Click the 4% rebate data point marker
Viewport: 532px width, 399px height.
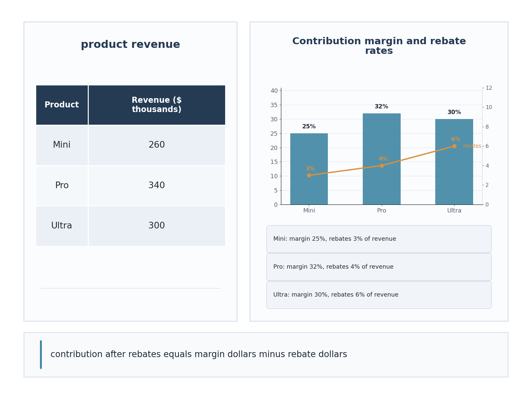[x=382, y=166]
